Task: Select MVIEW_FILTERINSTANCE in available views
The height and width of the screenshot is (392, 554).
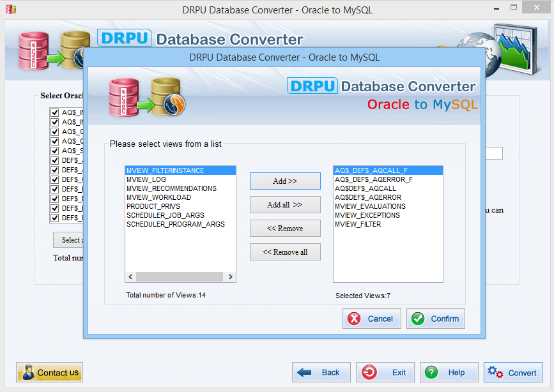Action: coord(180,170)
